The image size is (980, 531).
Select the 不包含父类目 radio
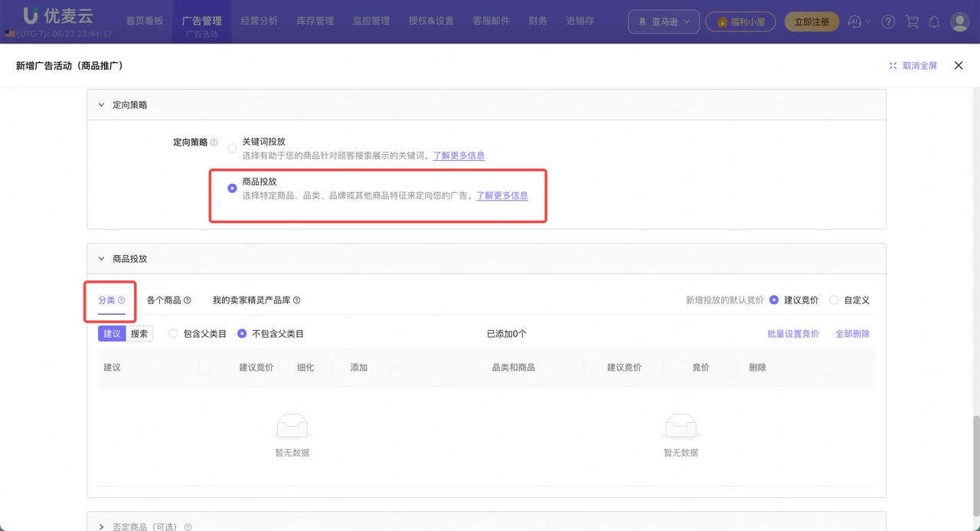pos(242,334)
